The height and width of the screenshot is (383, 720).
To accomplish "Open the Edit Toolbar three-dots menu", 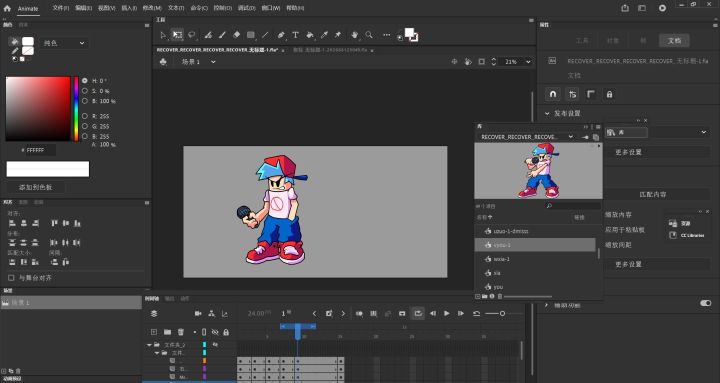I will pos(387,35).
